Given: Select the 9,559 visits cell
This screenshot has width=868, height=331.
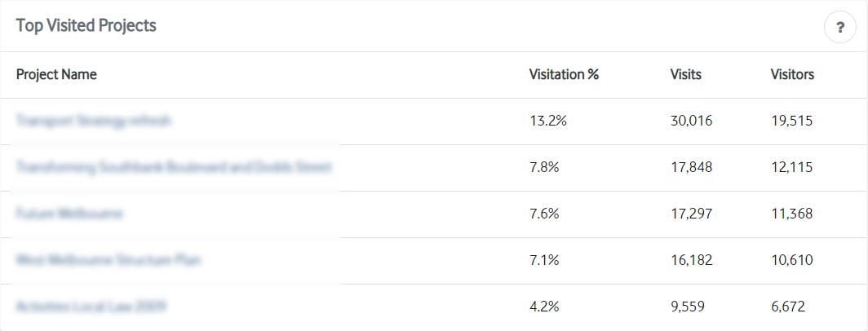Looking at the screenshot, I should (688, 307).
